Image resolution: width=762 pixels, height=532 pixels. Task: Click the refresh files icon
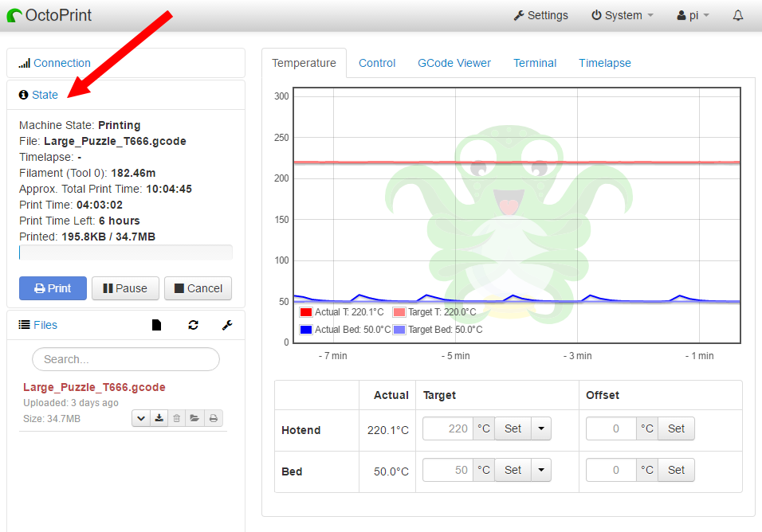click(193, 325)
